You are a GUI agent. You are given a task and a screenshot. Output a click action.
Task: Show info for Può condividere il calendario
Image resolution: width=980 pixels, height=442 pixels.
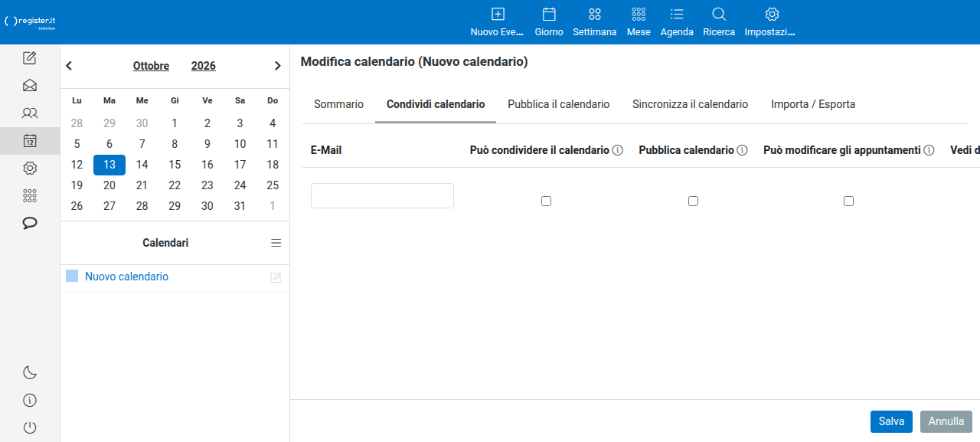[618, 151]
